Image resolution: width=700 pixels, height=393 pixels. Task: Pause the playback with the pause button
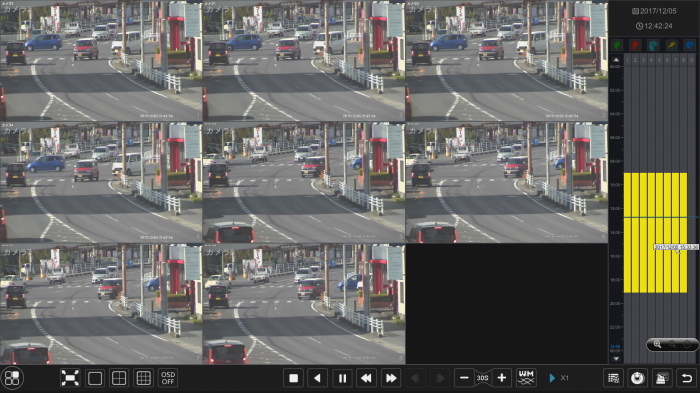[x=342, y=378]
